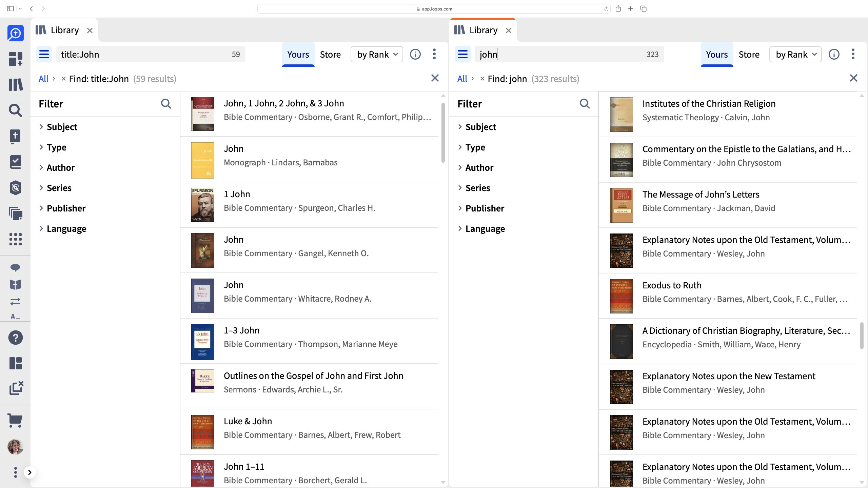Open the shopping cart store icon
This screenshot has width=868, height=488.
click(x=15, y=421)
